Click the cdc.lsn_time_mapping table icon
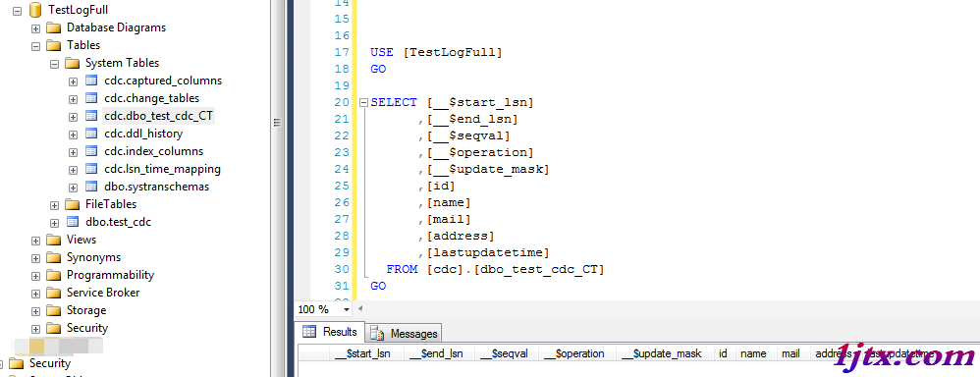The height and width of the screenshot is (377, 980). [91, 169]
